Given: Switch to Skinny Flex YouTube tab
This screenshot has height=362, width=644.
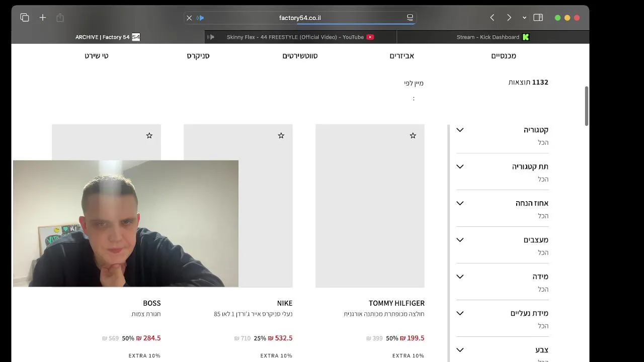Looking at the screenshot, I should click(x=300, y=37).
